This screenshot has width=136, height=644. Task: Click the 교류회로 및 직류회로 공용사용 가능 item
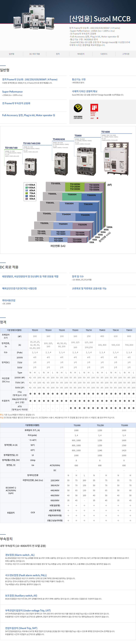coord(89,288)
